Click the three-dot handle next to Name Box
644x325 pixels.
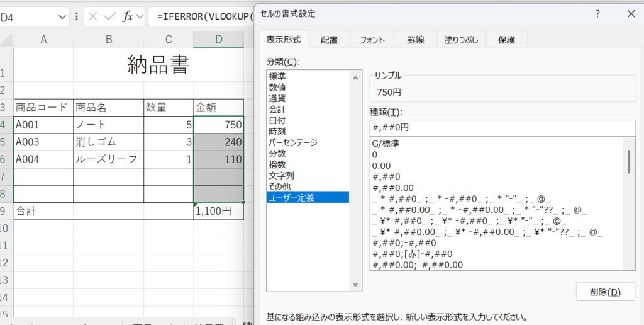point(77,17)
